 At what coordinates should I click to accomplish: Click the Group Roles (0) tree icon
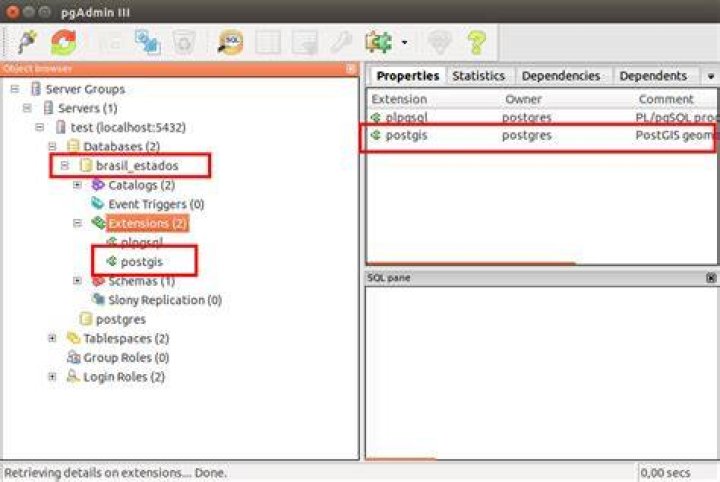(73, 357)
